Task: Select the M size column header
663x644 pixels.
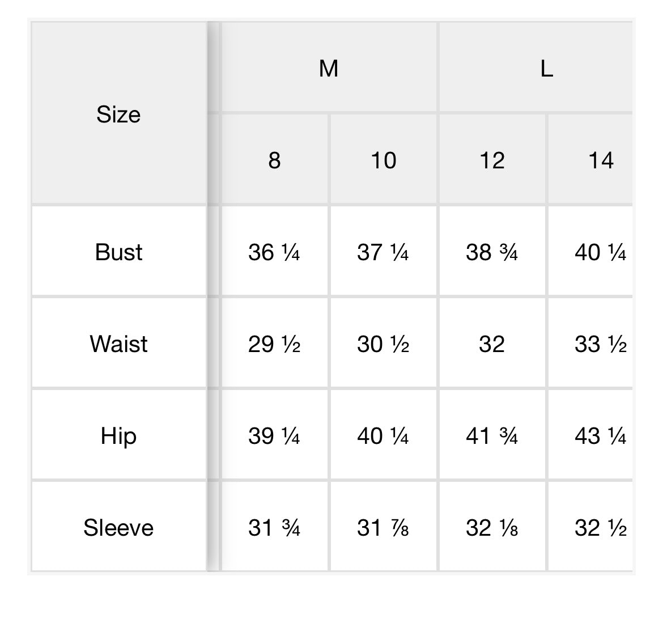Action: click(x=329, y=69)
